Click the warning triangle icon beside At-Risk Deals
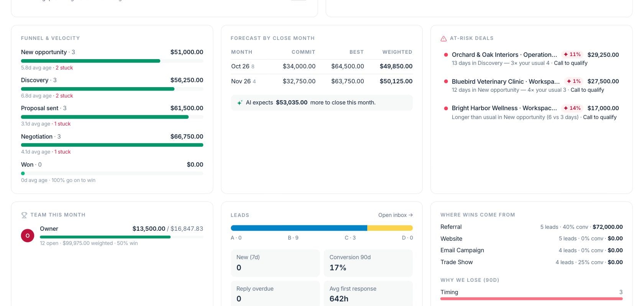The image size is (644, 306). click(444, 38)
